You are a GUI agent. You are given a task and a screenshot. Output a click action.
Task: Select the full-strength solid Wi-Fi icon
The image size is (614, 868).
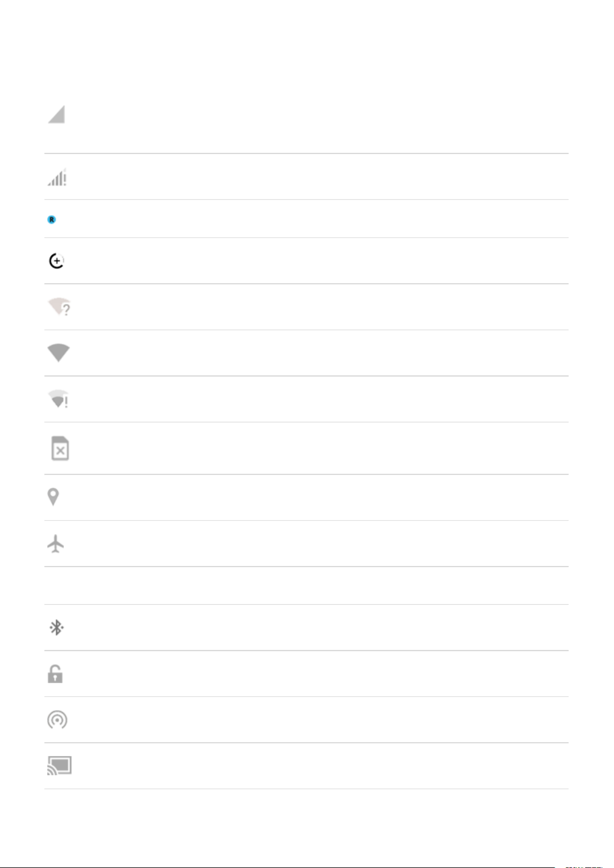point(58,353)
